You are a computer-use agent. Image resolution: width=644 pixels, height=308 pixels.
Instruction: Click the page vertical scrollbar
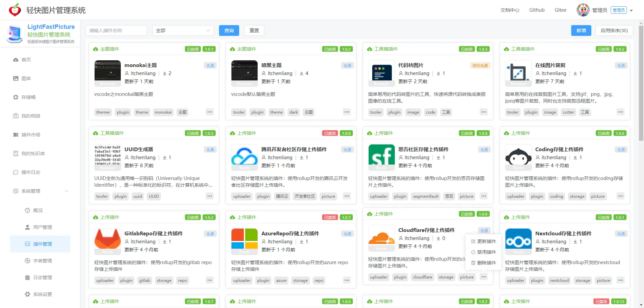[x=641, y=84]
